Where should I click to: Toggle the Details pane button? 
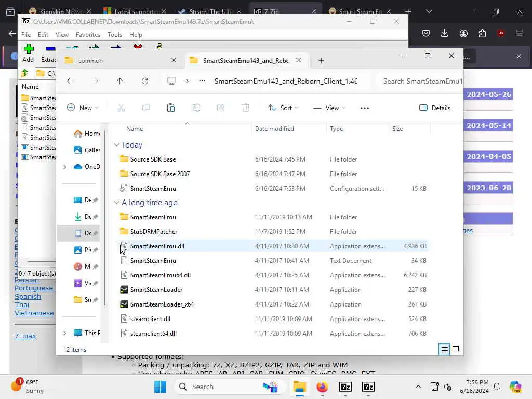pyautogui.click(x=435, y=108)
